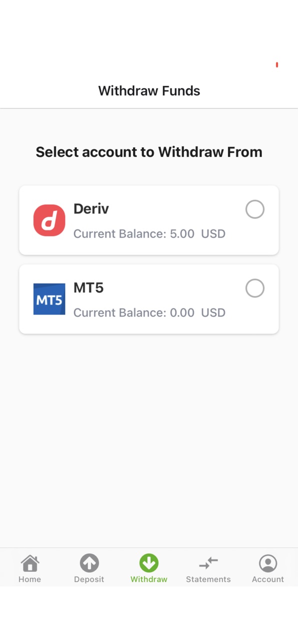Viewport: 298px width, 644px height.
Task: Tap the red Deriv logo icon
Action: [x=49, y=220]
